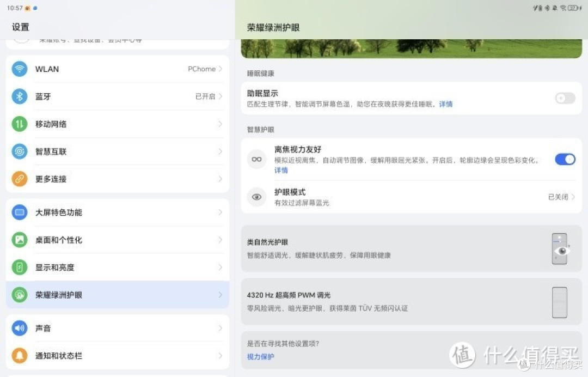
Task: Open the 通知和状态栏 settings row
Action: point(118,356)
